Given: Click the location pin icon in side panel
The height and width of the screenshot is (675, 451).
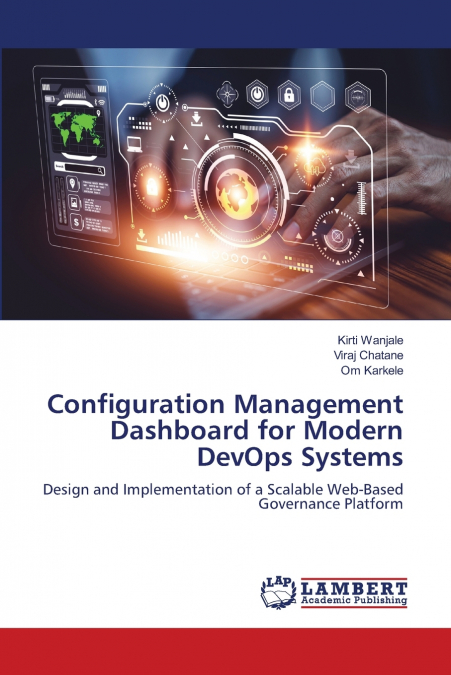Looking at the screenshot, I should pyautogui.click(x=73, y=184).
